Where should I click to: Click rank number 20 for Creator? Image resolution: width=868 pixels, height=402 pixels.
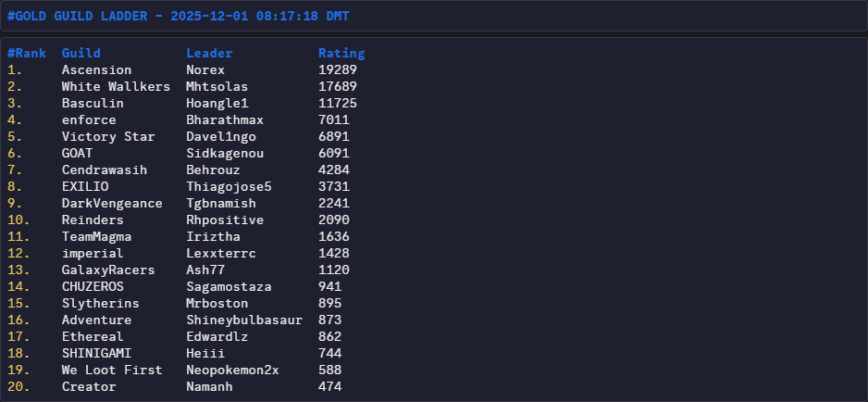pos(19,386)
